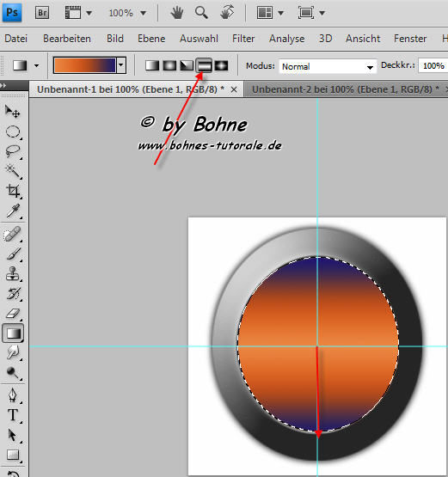The image size is (448, 477).
Task: Pick the Eraser tool
Action: click(x=13, y=314)
